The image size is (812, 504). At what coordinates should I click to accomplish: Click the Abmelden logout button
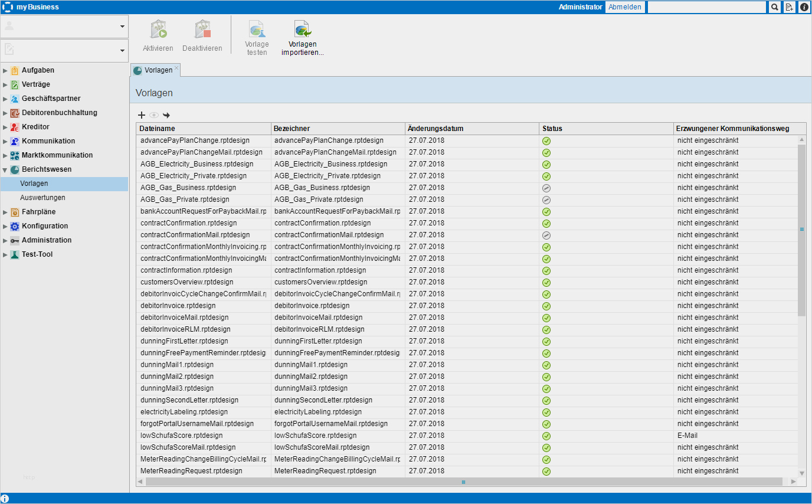(x=625, y=7)
